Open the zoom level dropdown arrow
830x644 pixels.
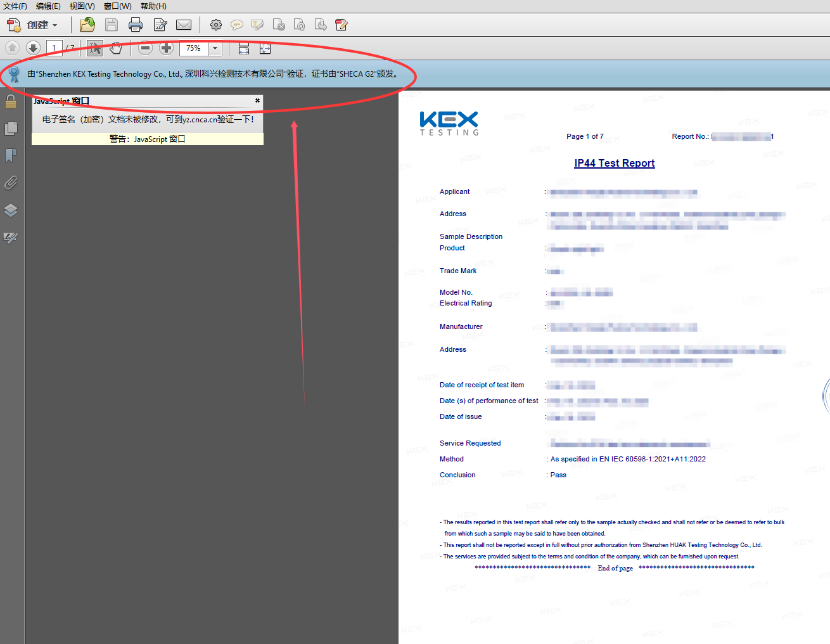(x=215, y=48)
